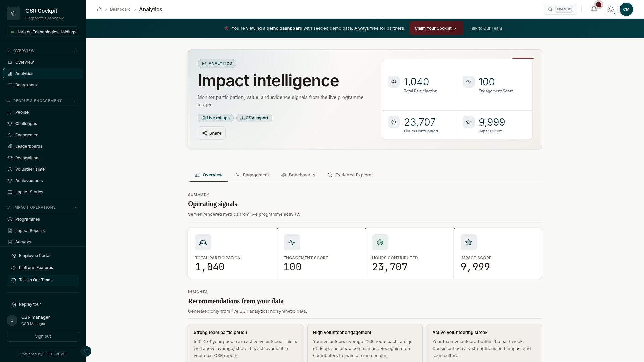Open the Horizon Technologies Holdings selector
Screen dimensions: 644x362
coord(43,32)
